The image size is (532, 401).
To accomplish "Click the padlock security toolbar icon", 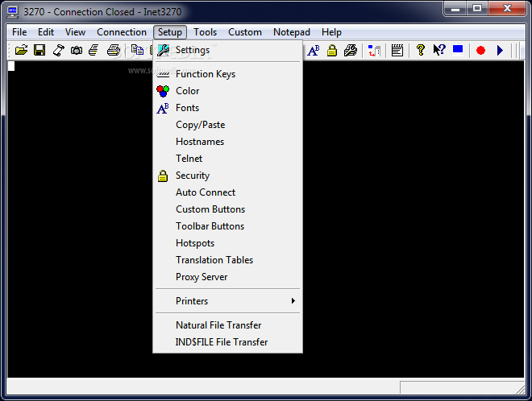I will [332, 51].
